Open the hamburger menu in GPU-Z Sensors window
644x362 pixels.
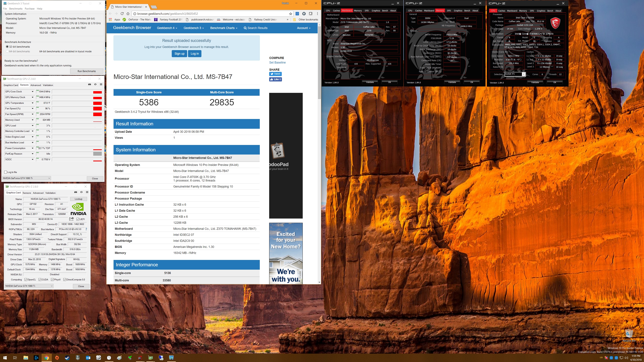pyautogui.click(x=101, y=84)
